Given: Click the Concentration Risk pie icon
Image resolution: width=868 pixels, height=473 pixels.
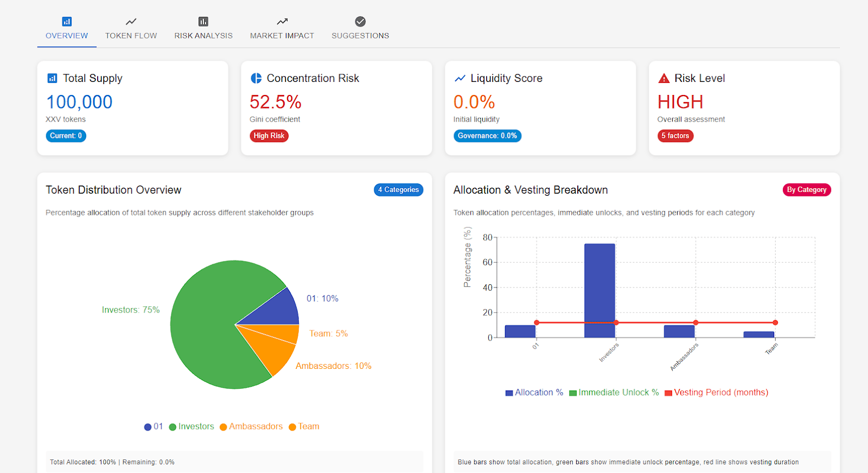Looking at the screenshot, I should 256,78.
